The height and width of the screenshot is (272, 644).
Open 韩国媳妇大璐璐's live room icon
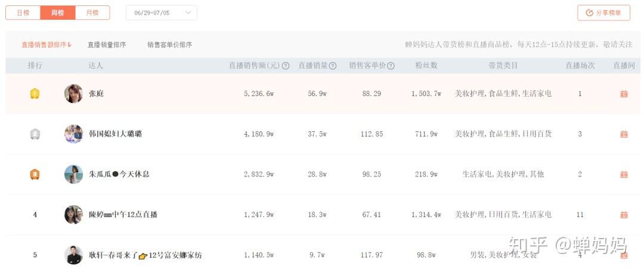point(624,134)
